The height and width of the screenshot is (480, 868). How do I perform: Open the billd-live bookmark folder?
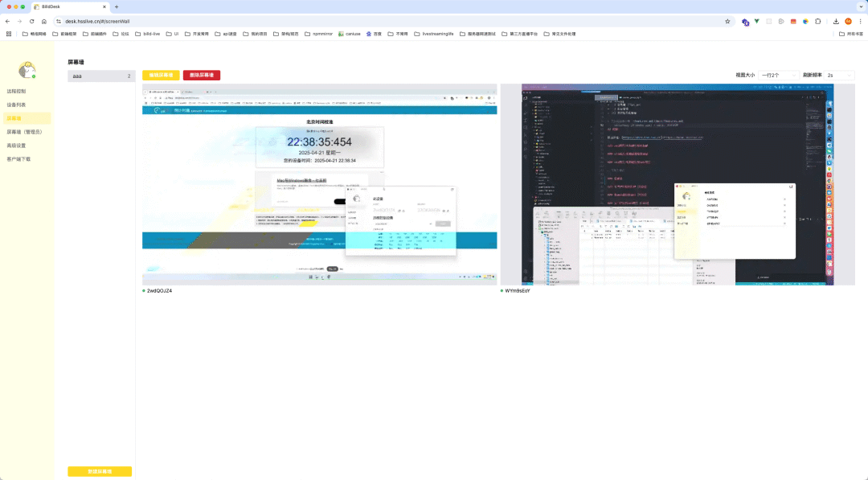pyautogui.click(x=148, y=34)
